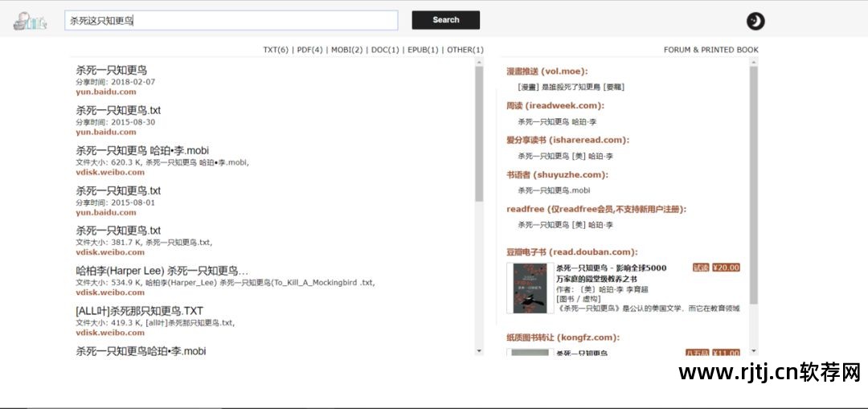Click the results list scrollbar thumb
The width and height of the screenshot is (868, 409).
coord(479,134)
